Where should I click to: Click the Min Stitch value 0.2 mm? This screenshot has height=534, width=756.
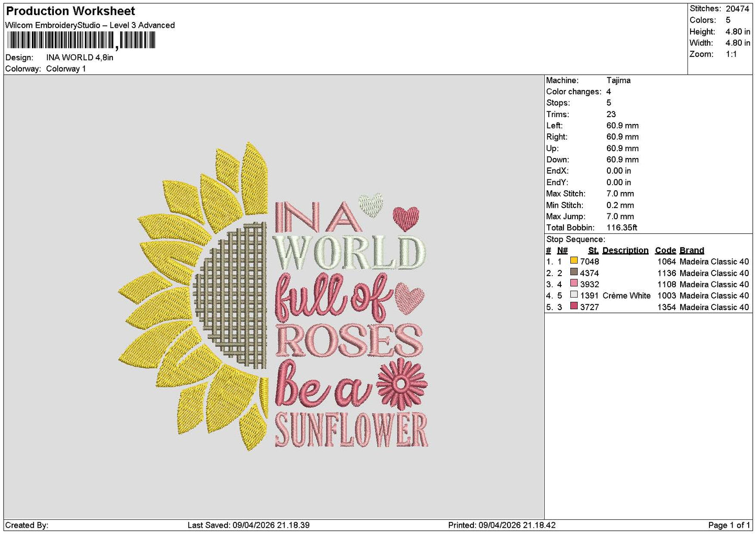click(620, 206)
